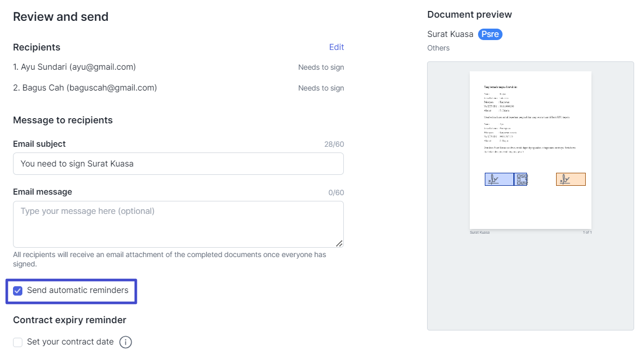Click the 1 of 1 page indicator

(587, 232)
